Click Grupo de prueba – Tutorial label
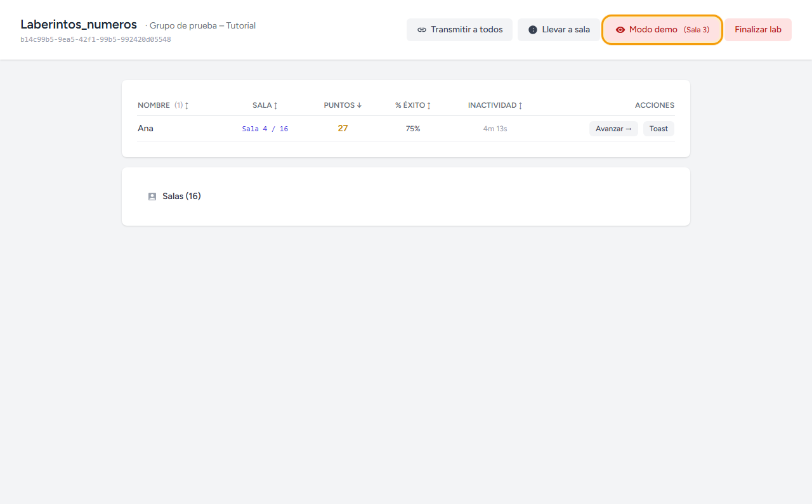Viewport: 812px width, 504px height. [202, 26]
